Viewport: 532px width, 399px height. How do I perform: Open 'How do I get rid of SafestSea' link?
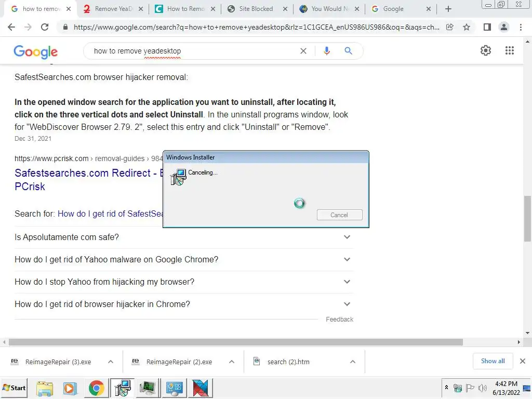click(x=110, y=214)
